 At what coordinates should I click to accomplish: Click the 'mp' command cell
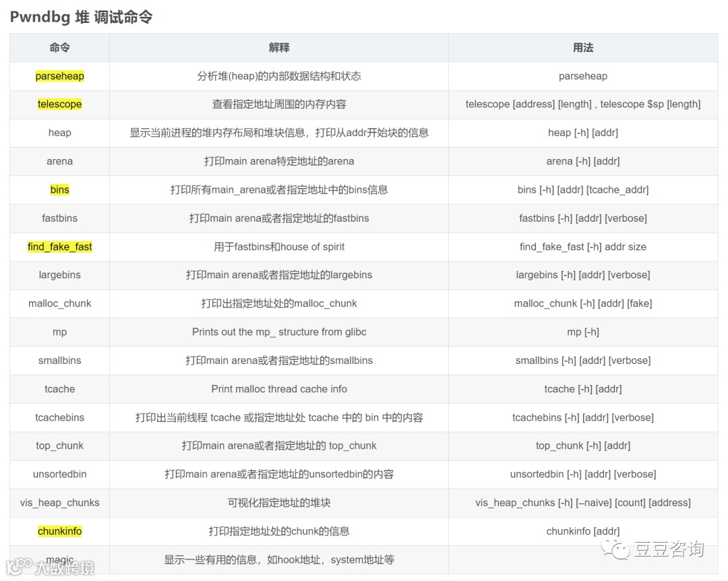coord(59,332)
